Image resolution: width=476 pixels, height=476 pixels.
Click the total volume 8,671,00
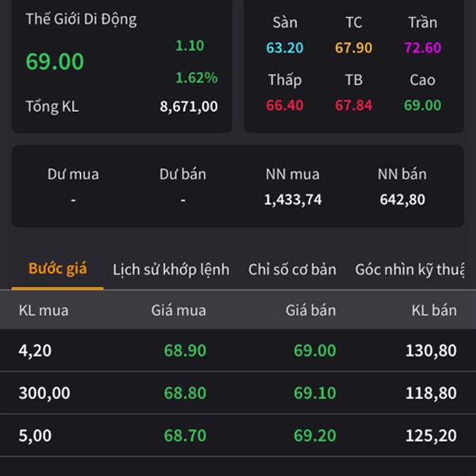[x=189, y=106]
